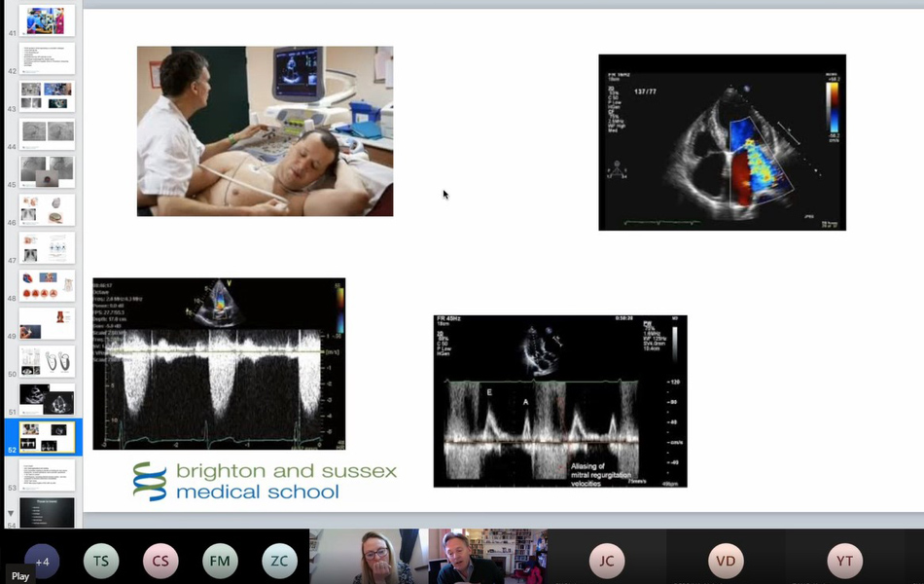
Task: Click the JC participant avatar
Action: [x=606, y=562]
